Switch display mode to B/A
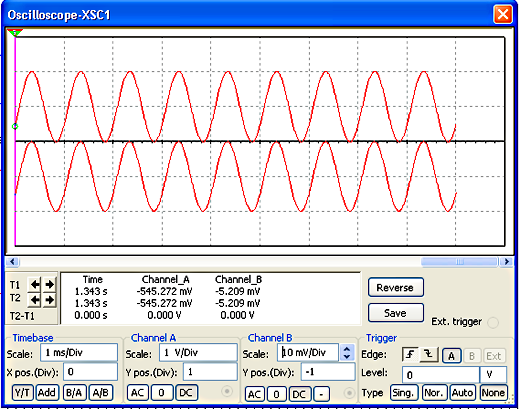Viewport: 520px width, 409px height. [74, 393]
